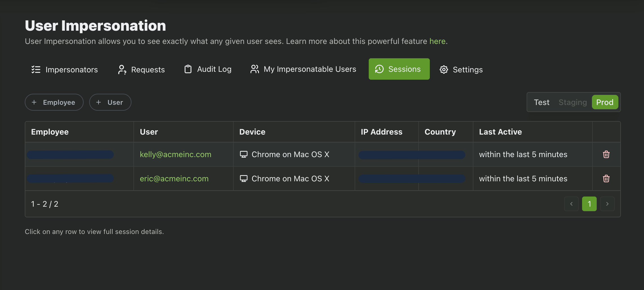Viewport: 644px width, 290px height.
Task: Switch environment to Test
Action: click(x=542, y=102)
